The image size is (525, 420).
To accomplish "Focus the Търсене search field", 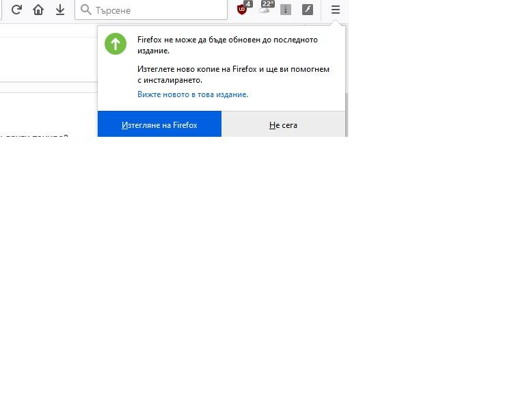I will point(151,10).
